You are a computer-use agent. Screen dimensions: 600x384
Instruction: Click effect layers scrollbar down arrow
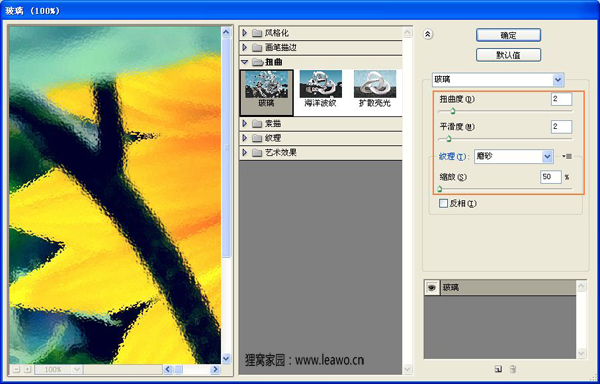click(581, 353)
